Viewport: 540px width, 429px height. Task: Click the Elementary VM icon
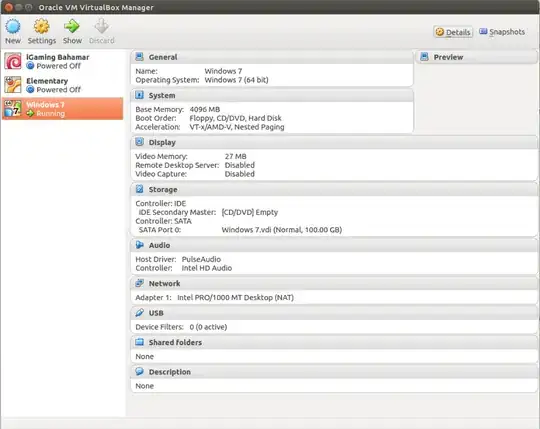[13, 85]
